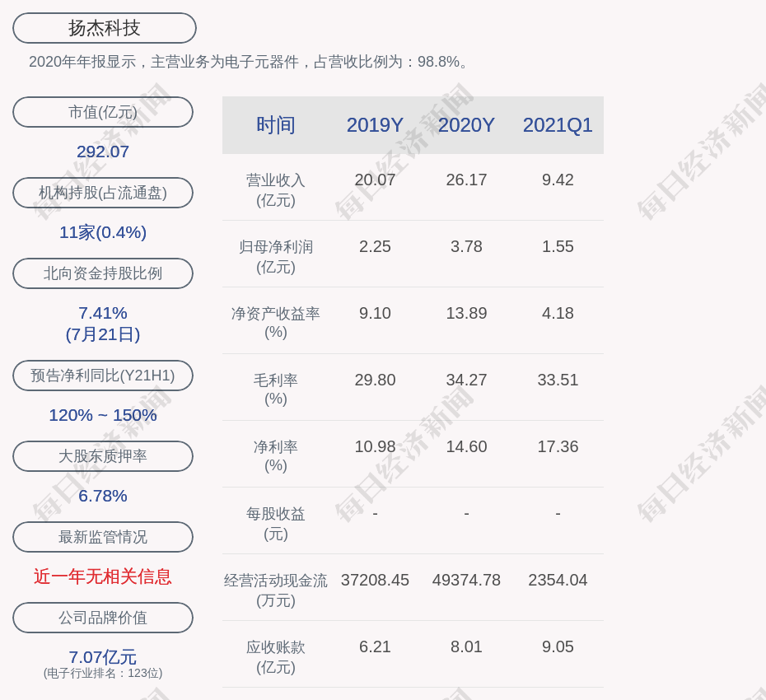Click the 预告净利同比(Y21H1) label
Image resolution: width=766 pixels, height=700 pixels.
pyautogui.click(x=103, y=376)
